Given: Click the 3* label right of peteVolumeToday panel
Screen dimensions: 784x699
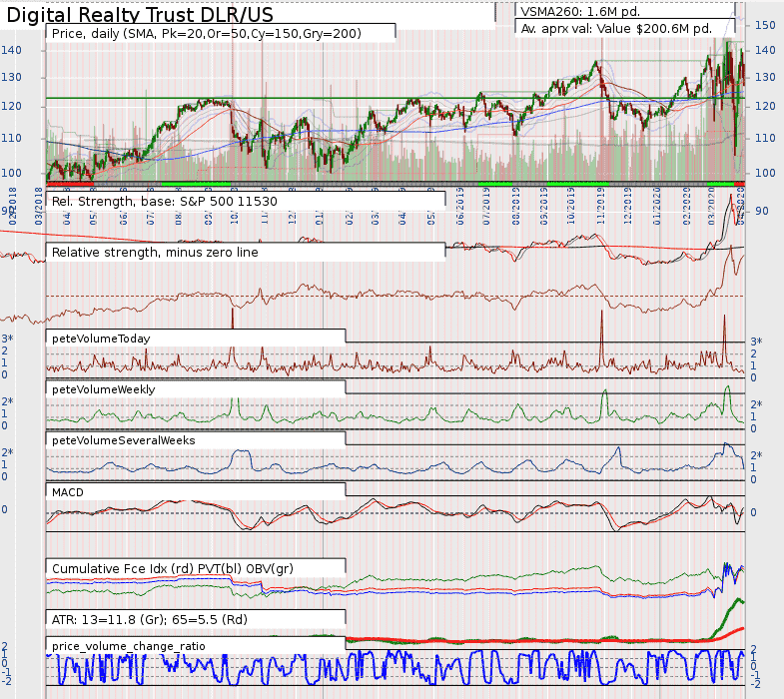Looking at the screenshot, I should 756,342.
